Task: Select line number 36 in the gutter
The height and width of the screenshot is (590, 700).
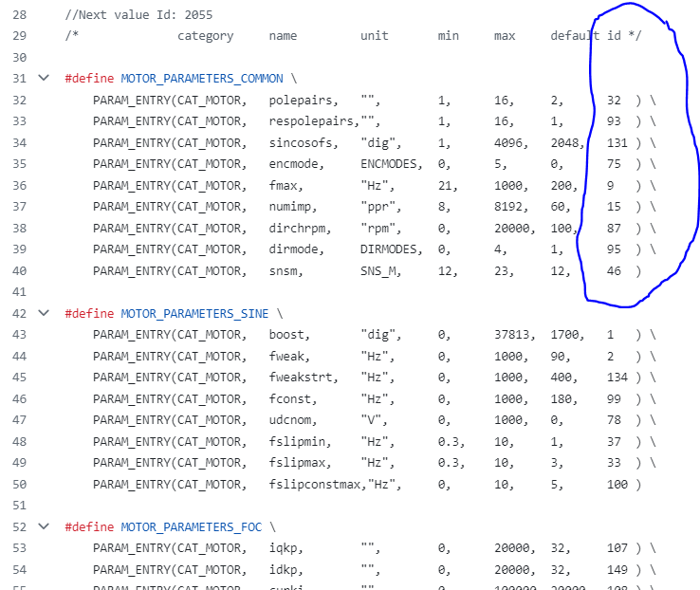Action: 19,184
